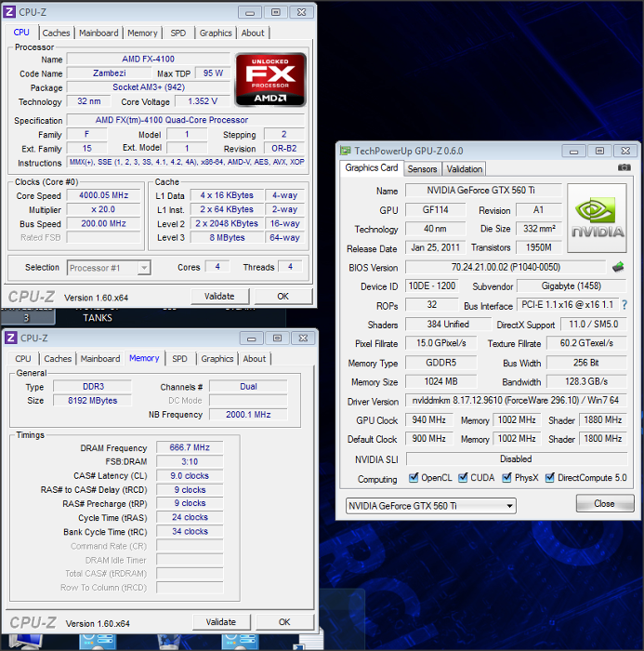Minimize the top CPU-Z window
Image resolution: width=644 pixels, height=651 pixels.
250,12
